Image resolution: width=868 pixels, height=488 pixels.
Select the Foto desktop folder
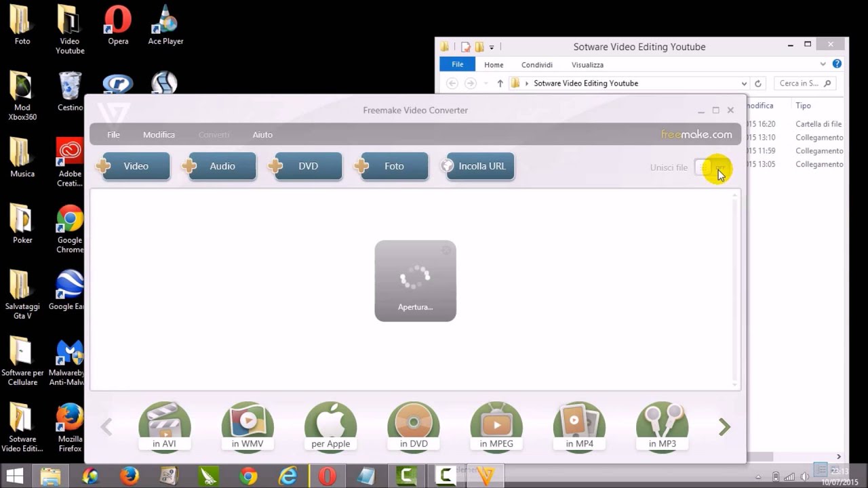22,25
